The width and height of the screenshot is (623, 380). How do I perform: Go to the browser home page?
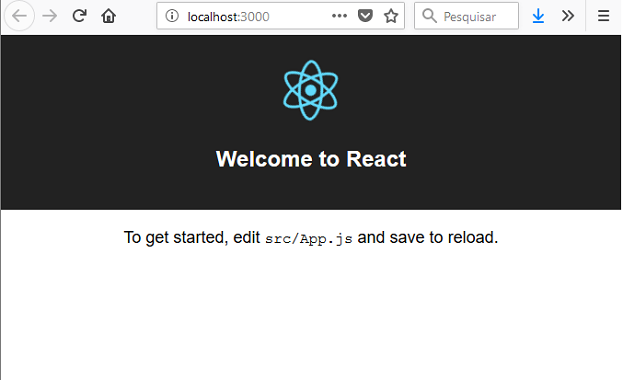[x=108, y=16]
